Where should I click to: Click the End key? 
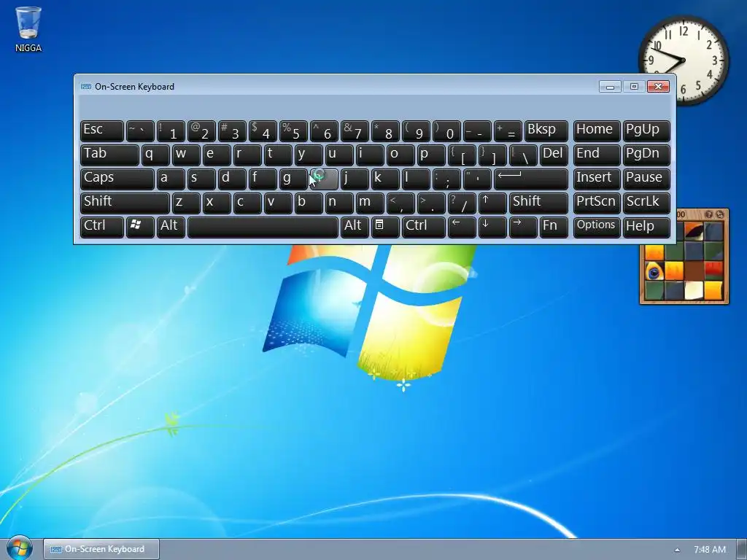click(597, 155)
